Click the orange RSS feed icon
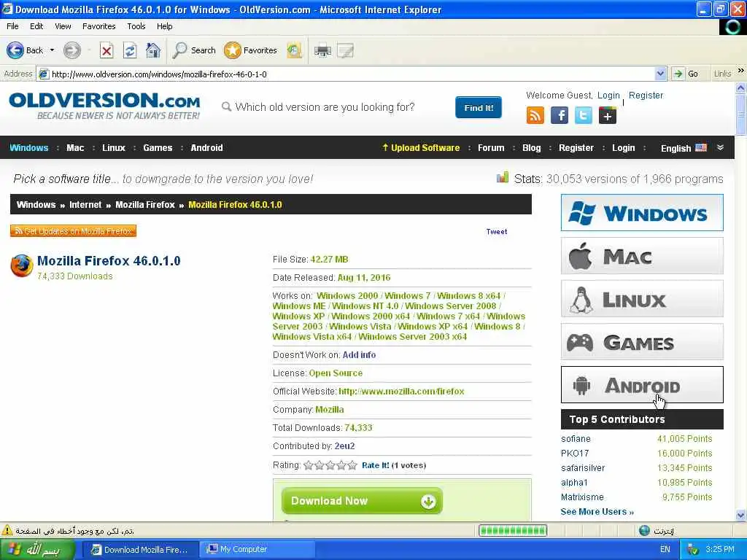The width and height of the screenshot is (747, 560). 535,115
